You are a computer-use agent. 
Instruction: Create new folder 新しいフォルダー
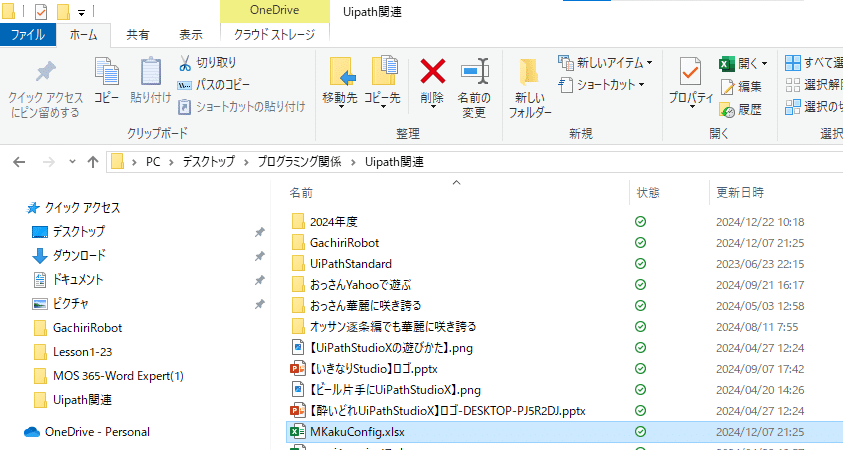click(x=530, y=88)
